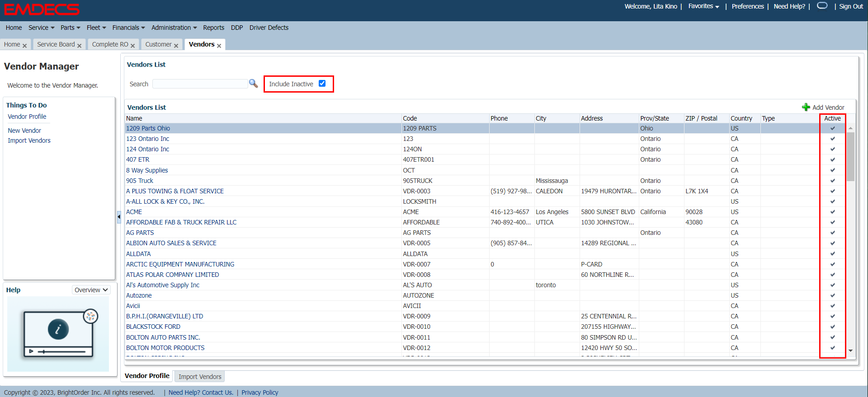Open the Administration dropdown menu
The image size is (868, 397).
(x=174, y=28)
